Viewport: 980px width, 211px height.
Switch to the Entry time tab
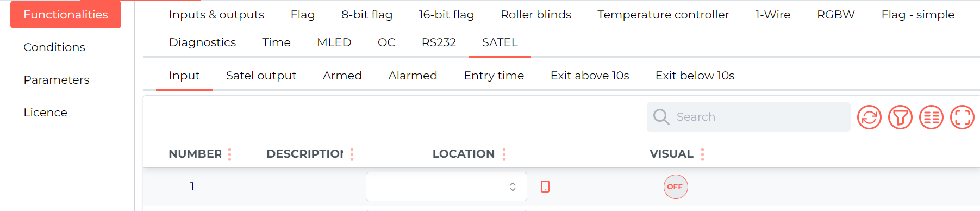click(x=494, y=76)
